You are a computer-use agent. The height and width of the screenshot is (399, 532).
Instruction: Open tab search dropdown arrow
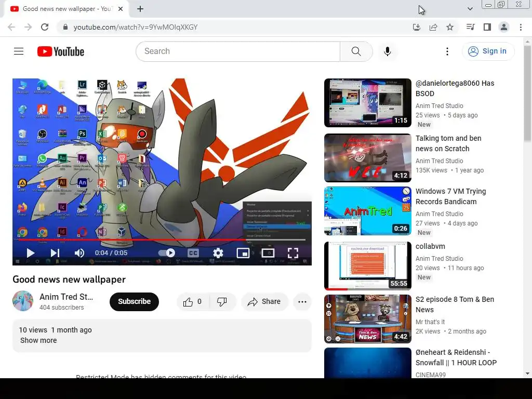coord(470,9)
